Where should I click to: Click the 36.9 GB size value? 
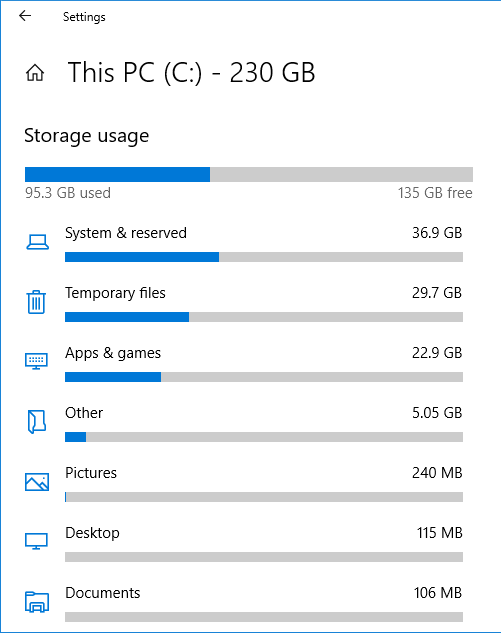pos(437,233)
